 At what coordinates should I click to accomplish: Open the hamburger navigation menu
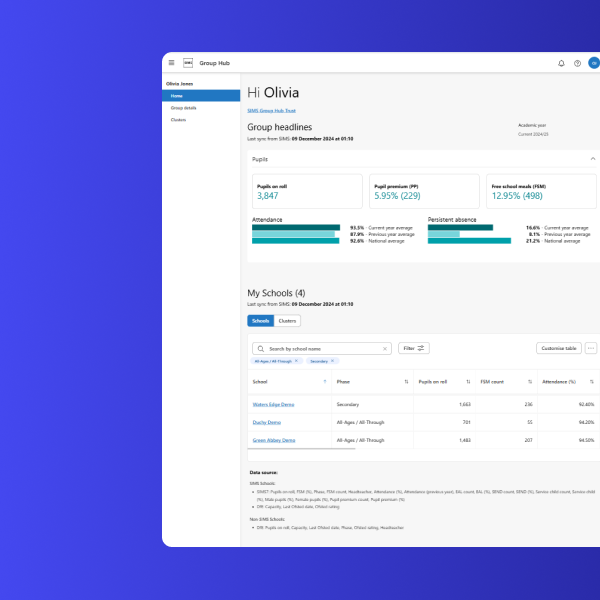[171, 63]
